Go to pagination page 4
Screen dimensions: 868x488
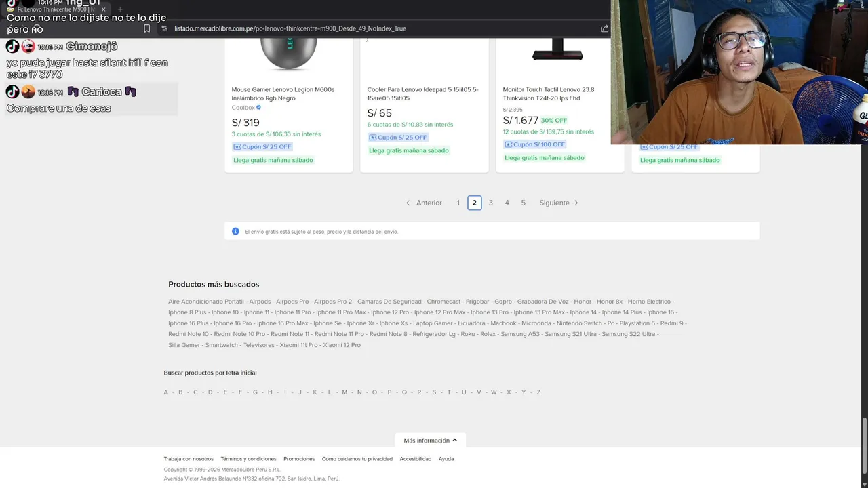click(x=507, y=203)
